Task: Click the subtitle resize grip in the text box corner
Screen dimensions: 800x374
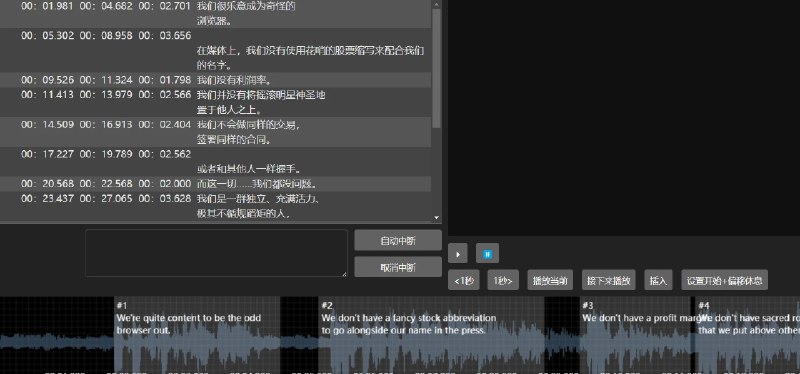Action: coord(344,274)
